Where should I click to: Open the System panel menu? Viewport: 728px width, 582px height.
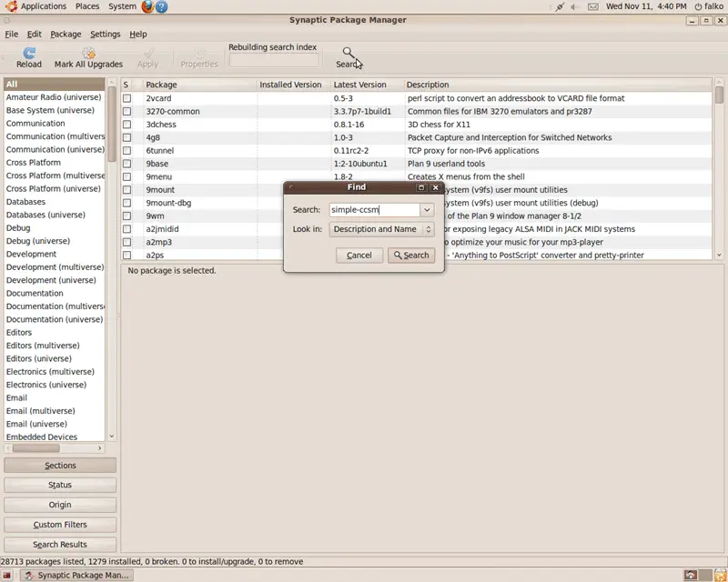click(122, 6)
